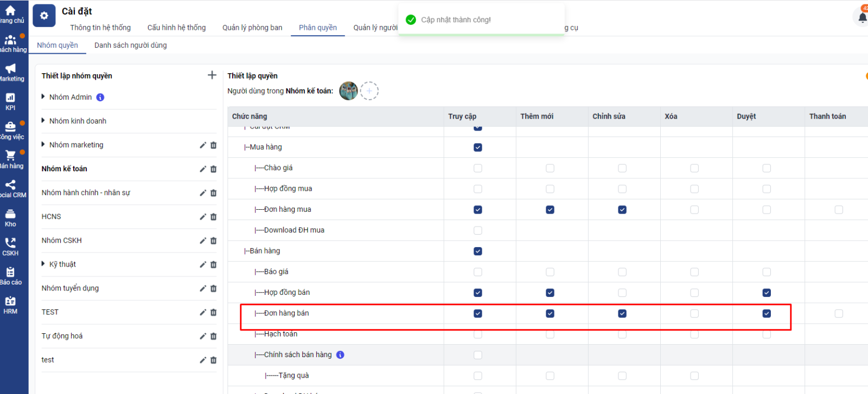This screenshot has height=394, width=868.
Task: Open the Marketing module in sidebar
Action: [11, 72]
